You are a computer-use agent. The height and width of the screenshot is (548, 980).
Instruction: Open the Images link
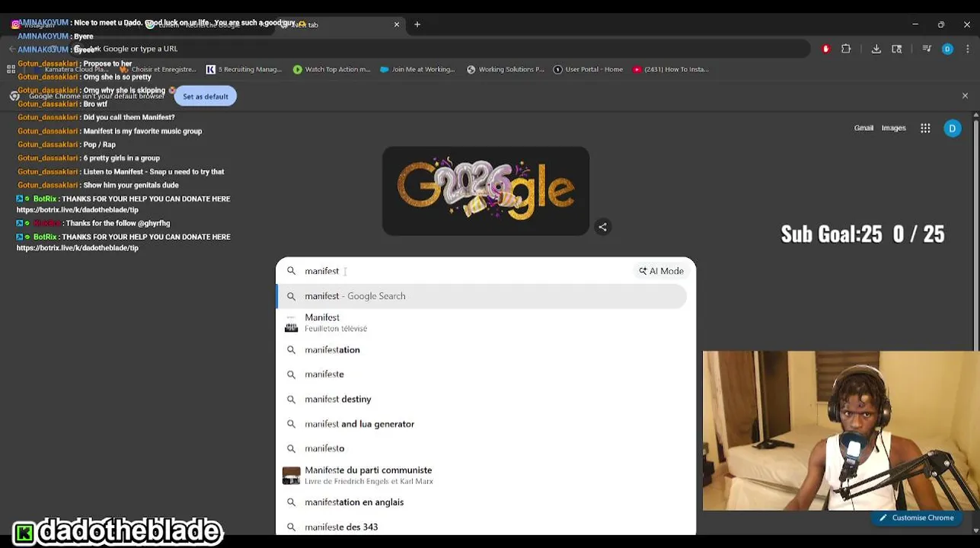coord(893,128)
